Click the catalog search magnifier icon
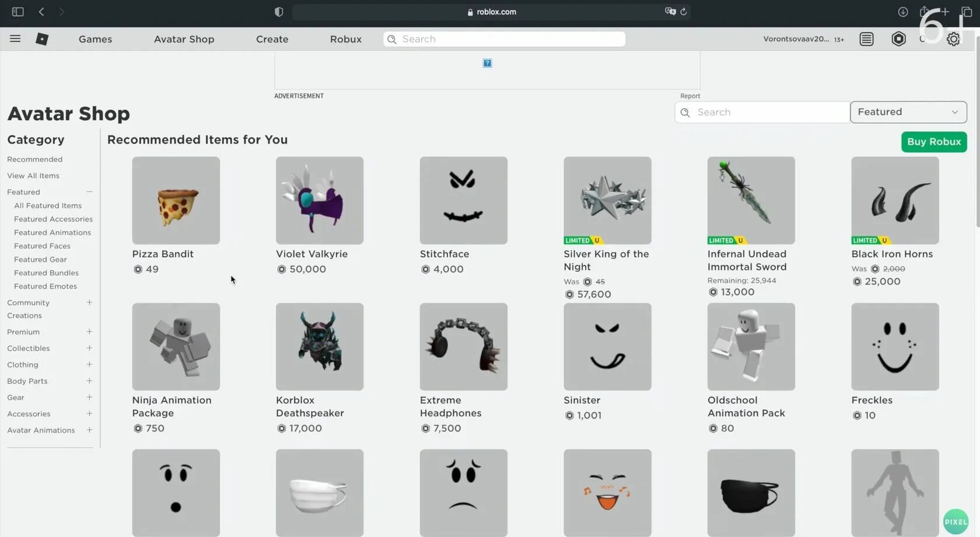 pyautogui.click(x=685, y=113)
